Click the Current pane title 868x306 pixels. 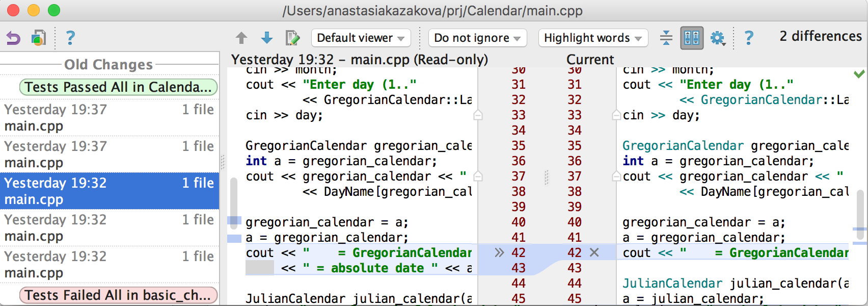coord(590,60)
